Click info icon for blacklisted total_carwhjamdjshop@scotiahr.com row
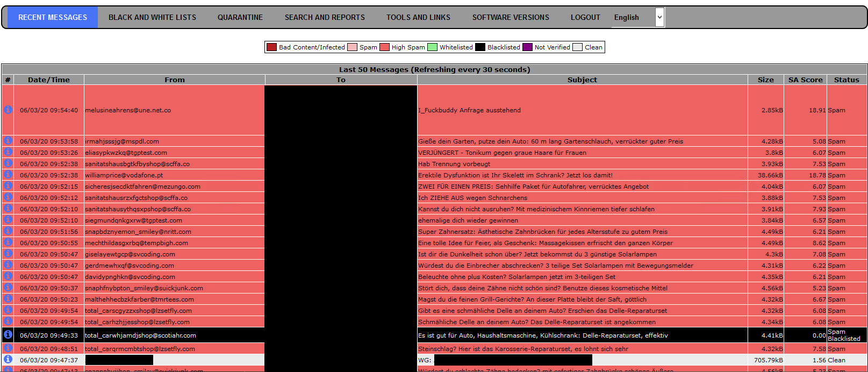The height and width of the screenshot is (372, 868). pos(8,334)
